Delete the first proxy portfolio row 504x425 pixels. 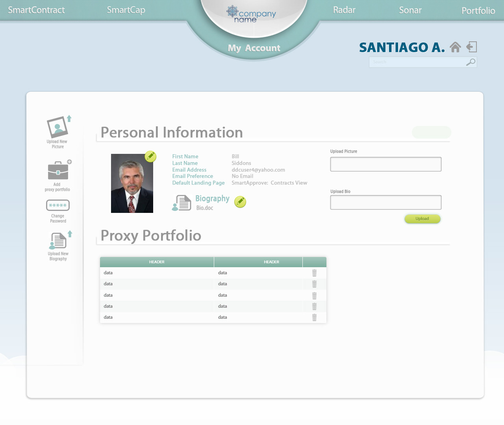coord(314,273)
